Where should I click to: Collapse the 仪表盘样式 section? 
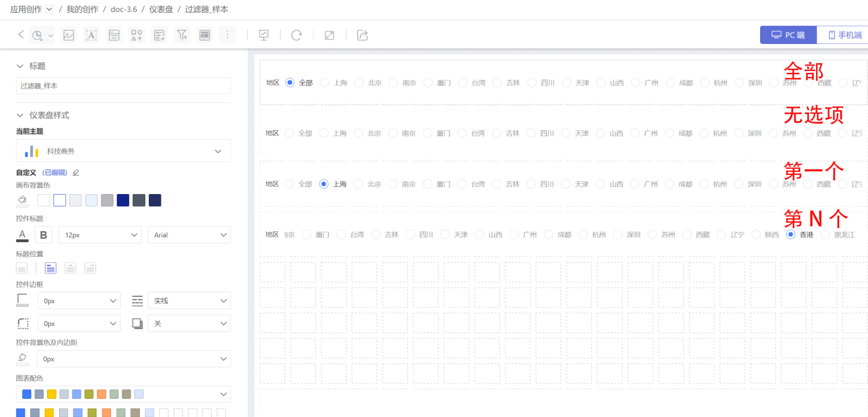tap(20, 115)
